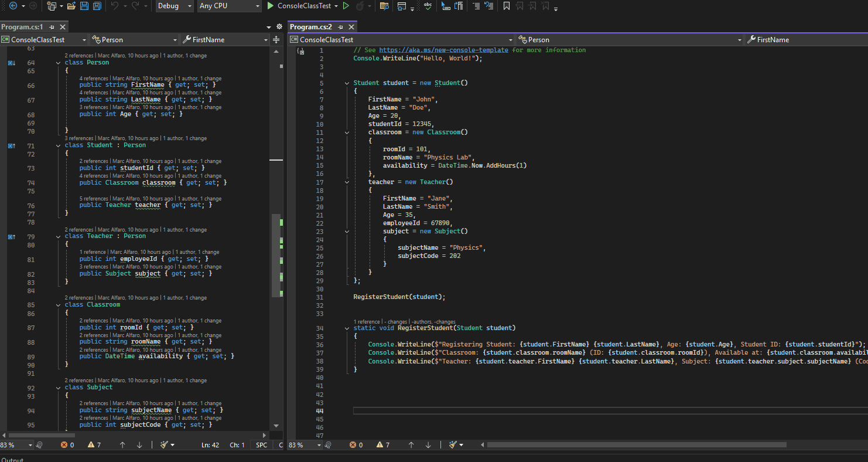Toggle a bookmark with the Bookmark icon

(506, 6)
